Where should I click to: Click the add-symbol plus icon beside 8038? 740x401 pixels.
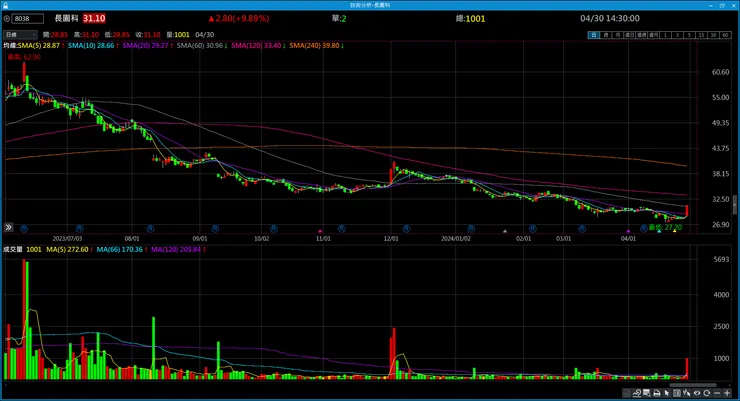coord(7,19)
